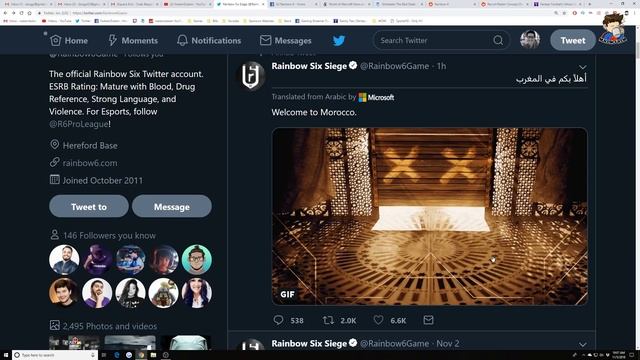Open 2,495 Photos and videos
The image size is (640, 360).
[x=110, y=326]
